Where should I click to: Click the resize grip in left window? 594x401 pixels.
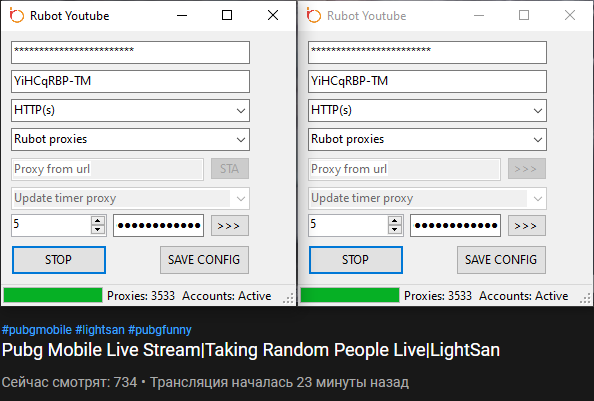click(289, 299)
